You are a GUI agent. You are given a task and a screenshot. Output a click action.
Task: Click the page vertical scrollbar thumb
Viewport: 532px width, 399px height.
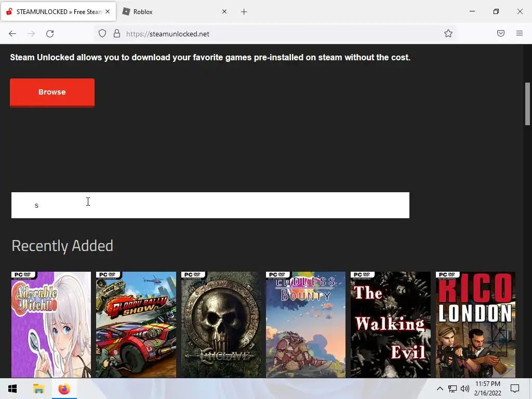pos(528,104)
